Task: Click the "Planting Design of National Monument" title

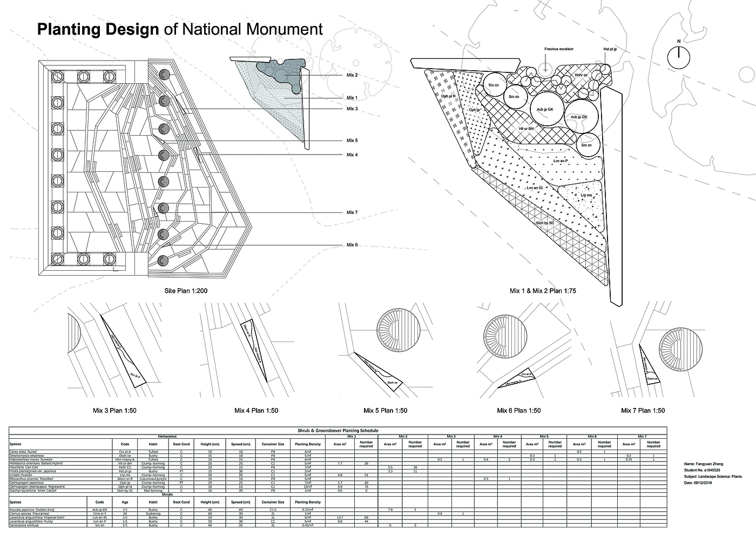Action: tap(179, 29)
